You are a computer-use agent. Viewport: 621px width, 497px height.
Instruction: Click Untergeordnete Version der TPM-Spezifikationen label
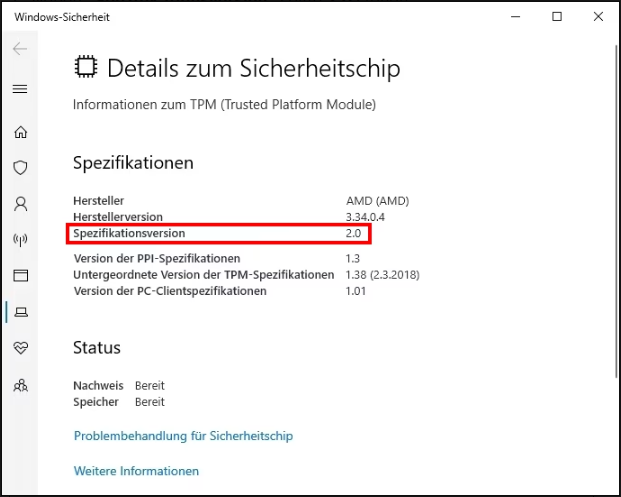(204, 275)
